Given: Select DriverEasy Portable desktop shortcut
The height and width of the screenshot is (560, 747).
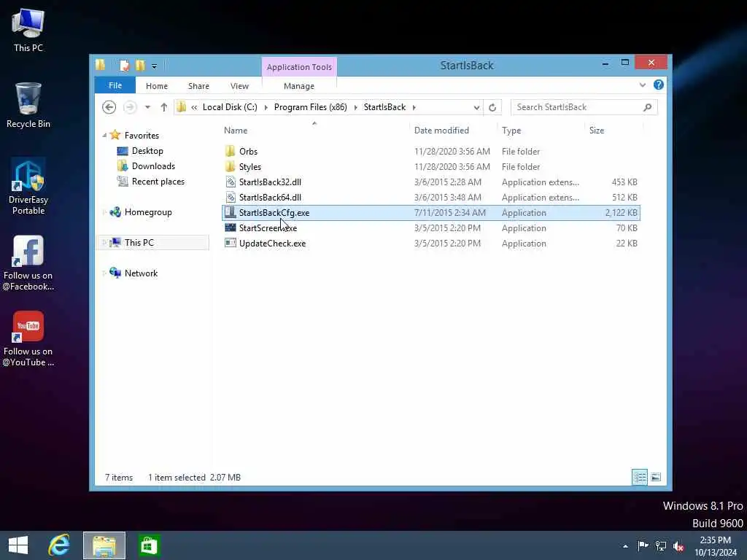Looking at the screenshot, I should (x=28, y=187).
